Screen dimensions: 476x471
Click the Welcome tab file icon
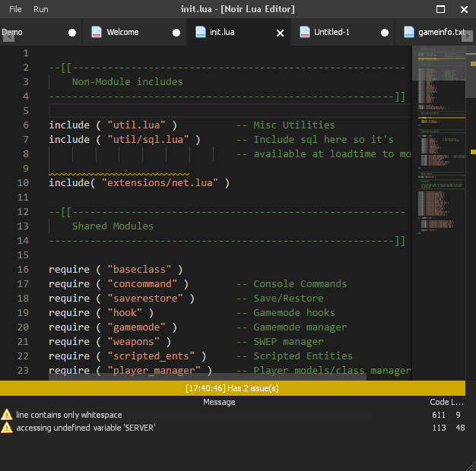[x=97, y=33]
